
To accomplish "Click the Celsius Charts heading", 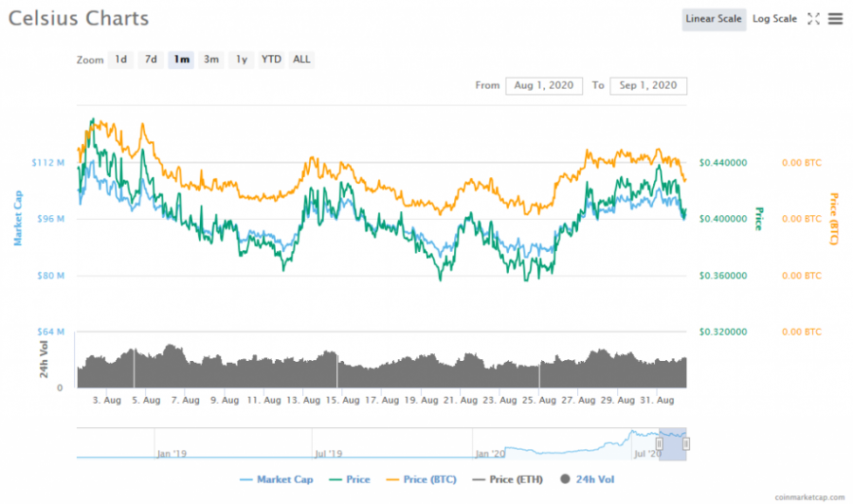I will [79, 19].
